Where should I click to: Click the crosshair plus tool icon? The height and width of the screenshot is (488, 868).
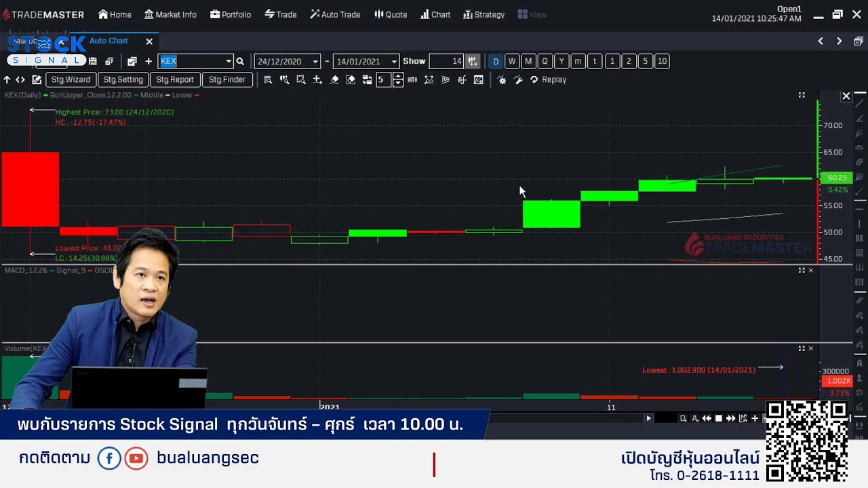(x=317, y=79)
